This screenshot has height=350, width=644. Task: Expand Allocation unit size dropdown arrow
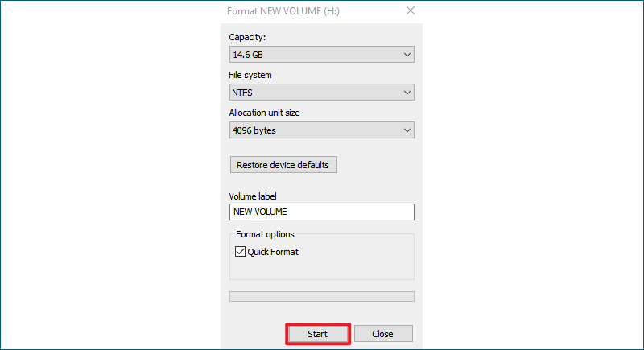407,130
